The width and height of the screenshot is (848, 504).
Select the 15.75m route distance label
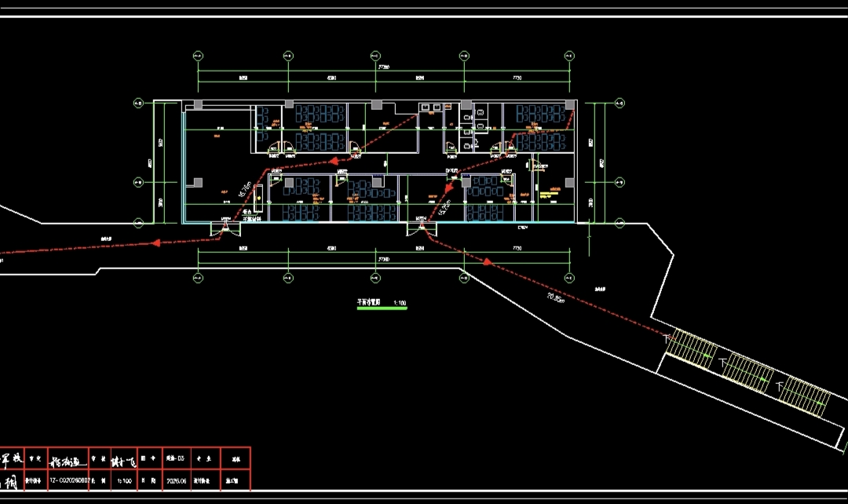(x=245, y=190)
